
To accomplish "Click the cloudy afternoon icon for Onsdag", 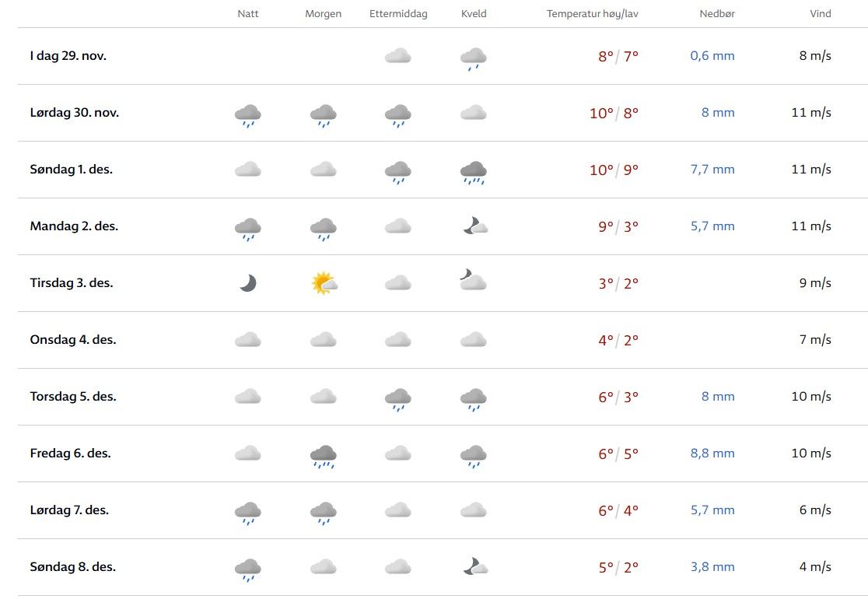I will click(397, 340).
